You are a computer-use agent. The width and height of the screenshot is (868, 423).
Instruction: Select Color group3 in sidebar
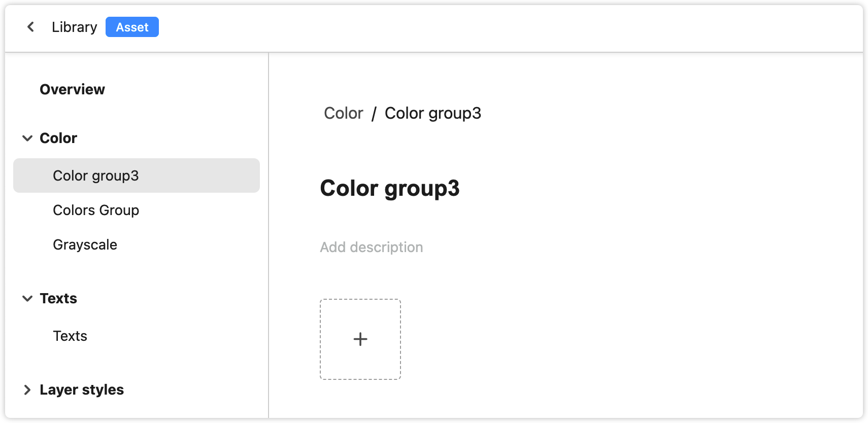click(137, 175)
